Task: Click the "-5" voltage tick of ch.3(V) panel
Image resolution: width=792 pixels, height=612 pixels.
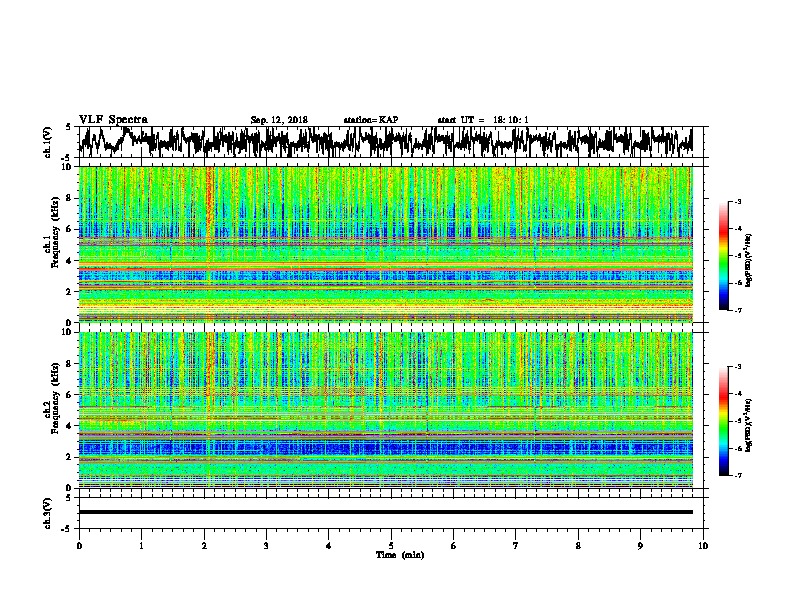Action: coord(67,529)
